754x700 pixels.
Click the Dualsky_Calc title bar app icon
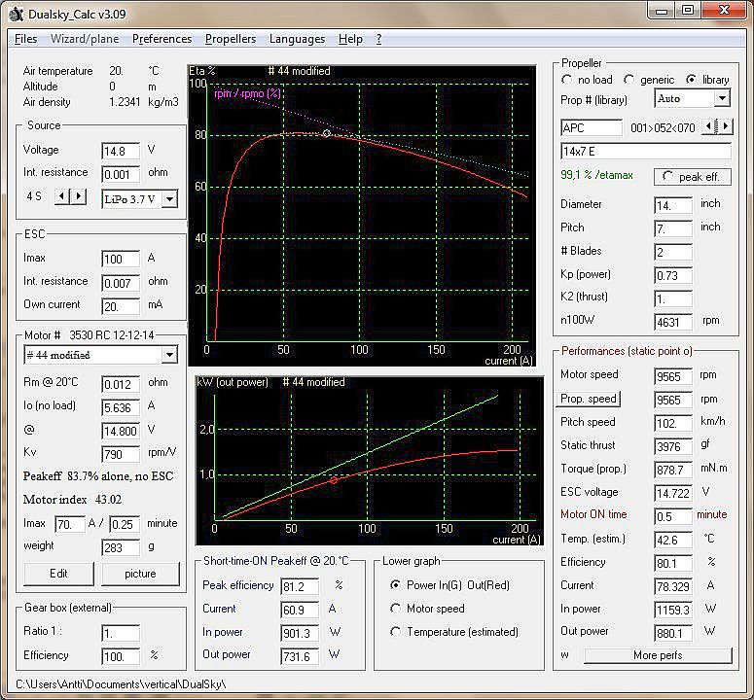pos(16,15)
